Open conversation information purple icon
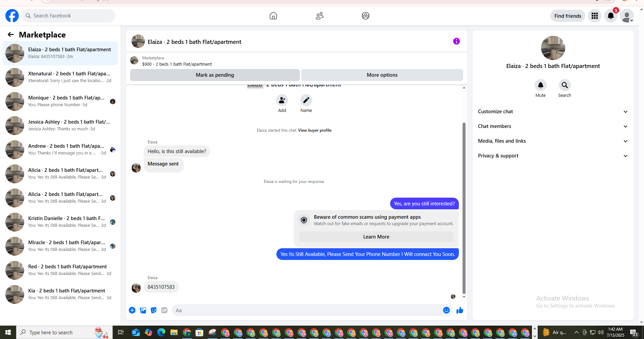644x339 pixels. tap(457, 41)
